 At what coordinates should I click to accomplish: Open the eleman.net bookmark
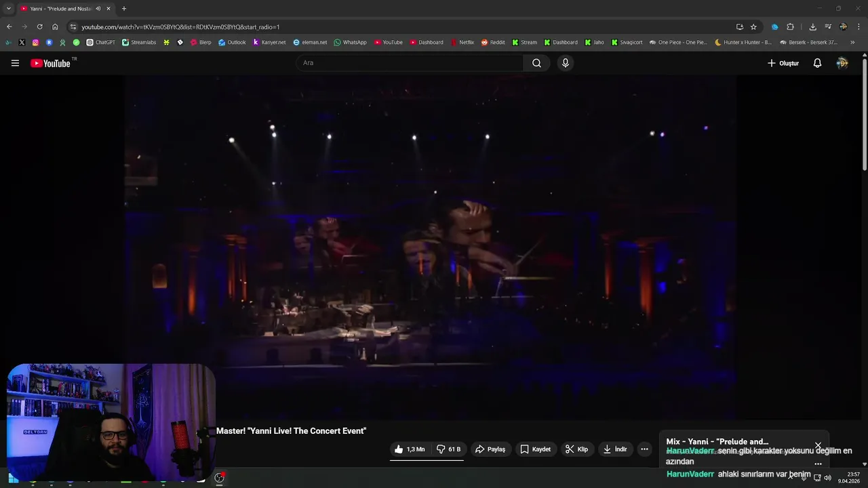pyautogui.click(x=310, y=42)
